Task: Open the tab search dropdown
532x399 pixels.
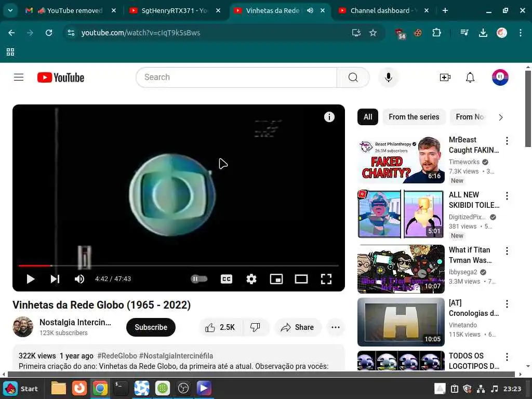Action: pos(10,10)
